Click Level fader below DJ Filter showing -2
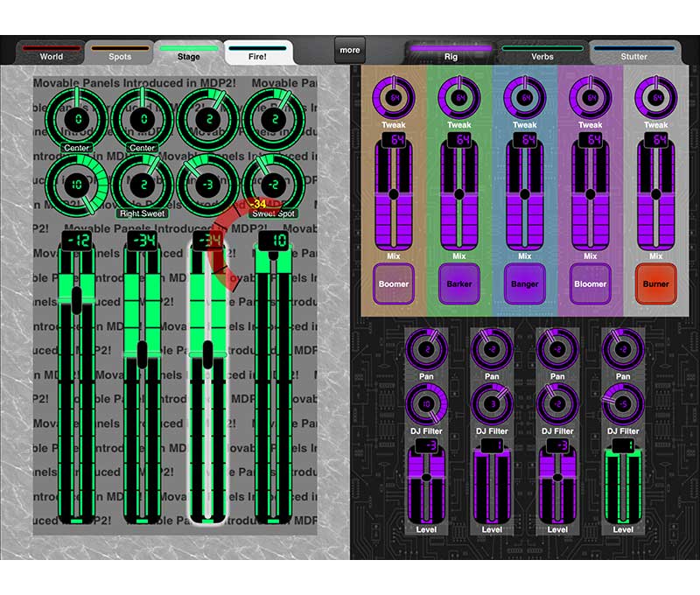This screenshot has width=700, height=595. pos(557,481)
